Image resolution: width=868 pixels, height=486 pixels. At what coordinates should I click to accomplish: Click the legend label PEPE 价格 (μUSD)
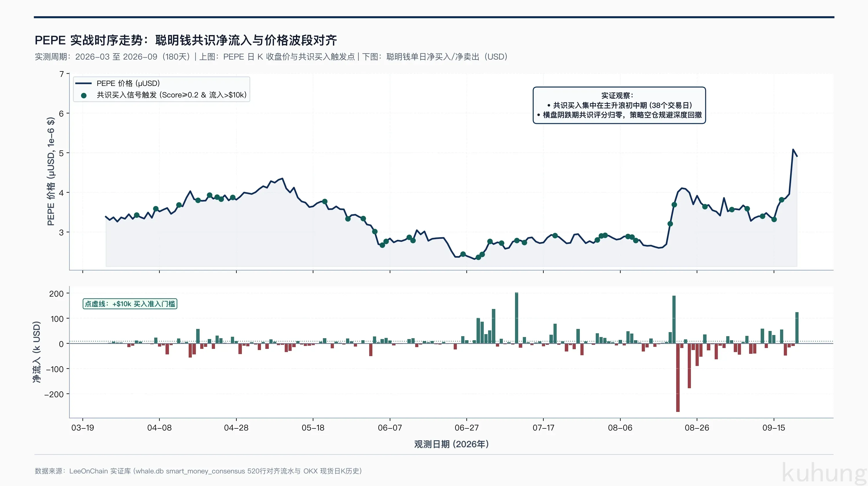[x=128, y=83]
